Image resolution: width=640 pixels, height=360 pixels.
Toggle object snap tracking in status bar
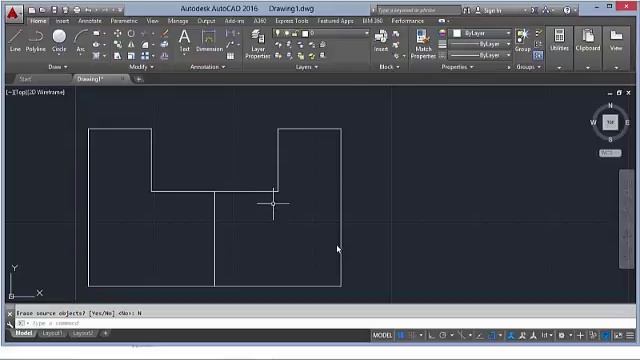[x=480, y=336]
